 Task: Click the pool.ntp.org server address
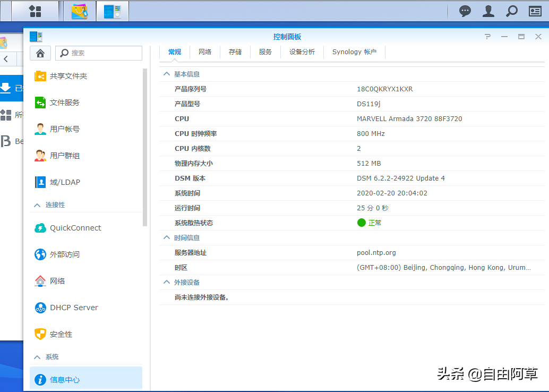(376, 253)
